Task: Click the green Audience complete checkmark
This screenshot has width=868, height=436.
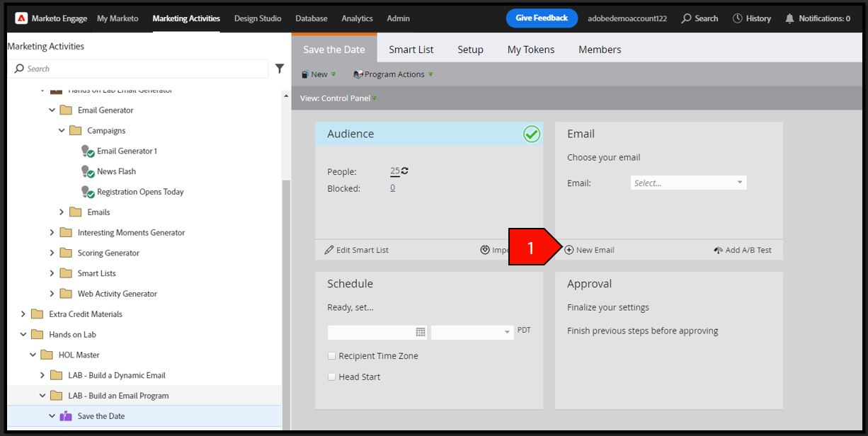Action: point(532,134)
